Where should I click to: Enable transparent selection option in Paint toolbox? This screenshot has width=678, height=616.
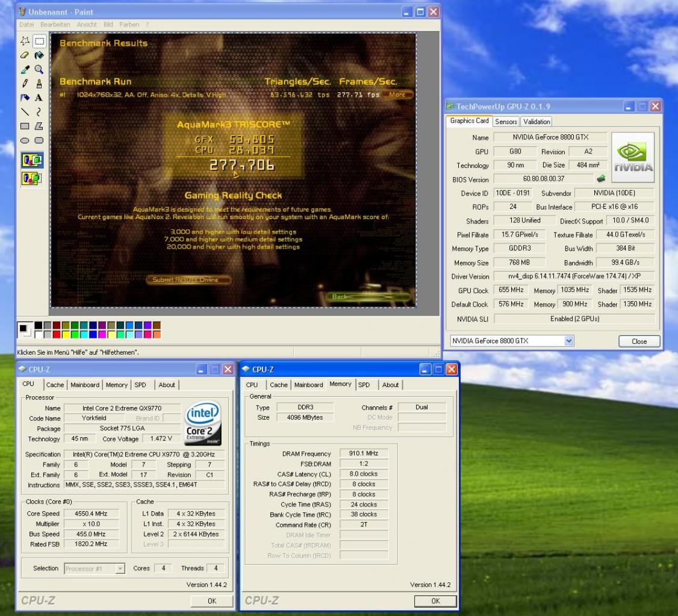pos(33,178)
